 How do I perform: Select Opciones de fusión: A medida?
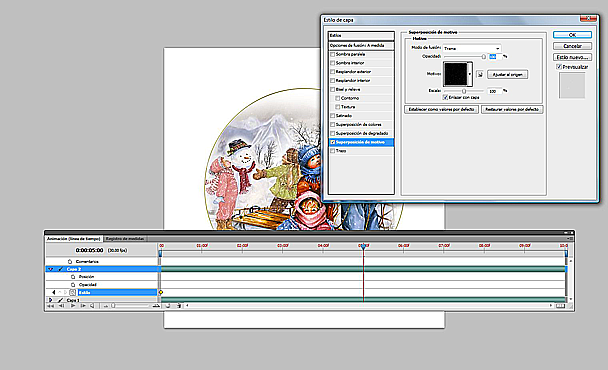(x=361, y=46)
